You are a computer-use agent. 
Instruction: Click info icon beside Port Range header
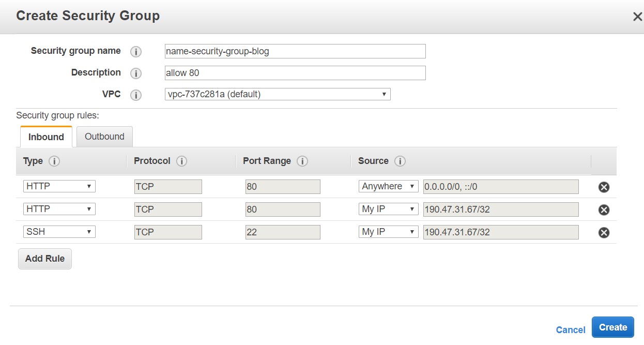pyautogui.click(x=302, y=161)
